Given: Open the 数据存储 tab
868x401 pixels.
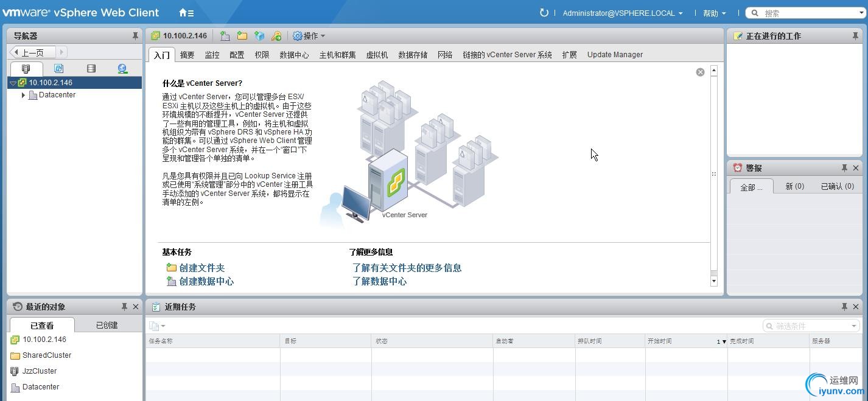Looking at the screenshot, I should click(413, 55).
